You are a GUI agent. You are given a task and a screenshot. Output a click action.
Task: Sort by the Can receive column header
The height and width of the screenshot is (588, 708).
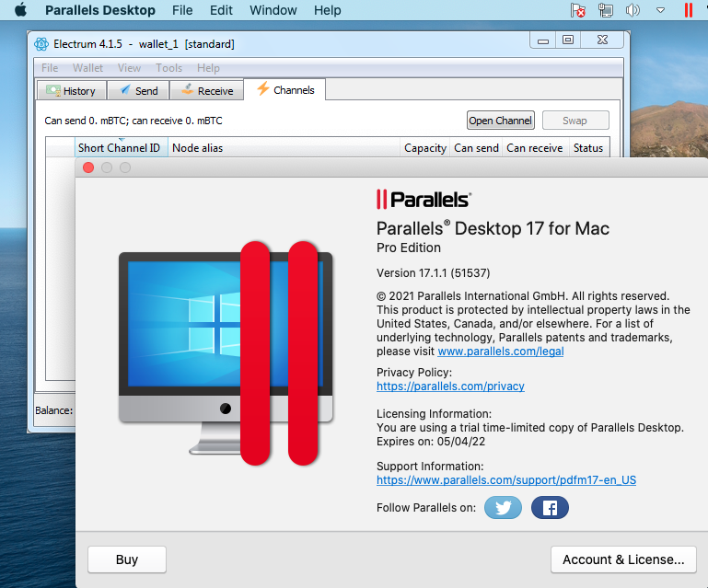pos(534,147)
